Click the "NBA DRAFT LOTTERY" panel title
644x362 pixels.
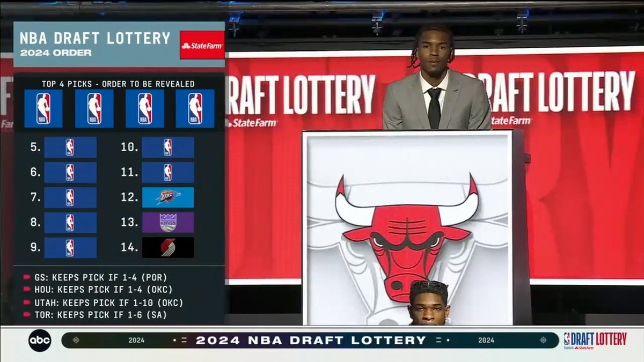(95, 38)
